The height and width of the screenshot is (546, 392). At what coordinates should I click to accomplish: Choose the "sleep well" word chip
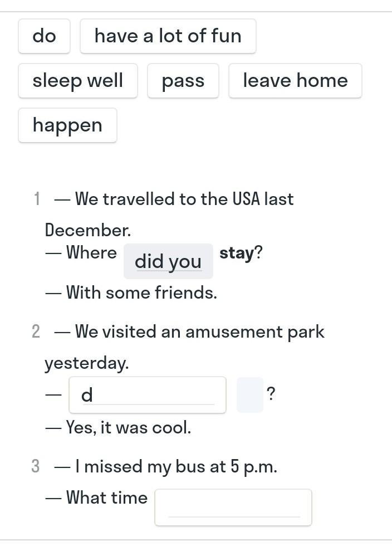77,81
